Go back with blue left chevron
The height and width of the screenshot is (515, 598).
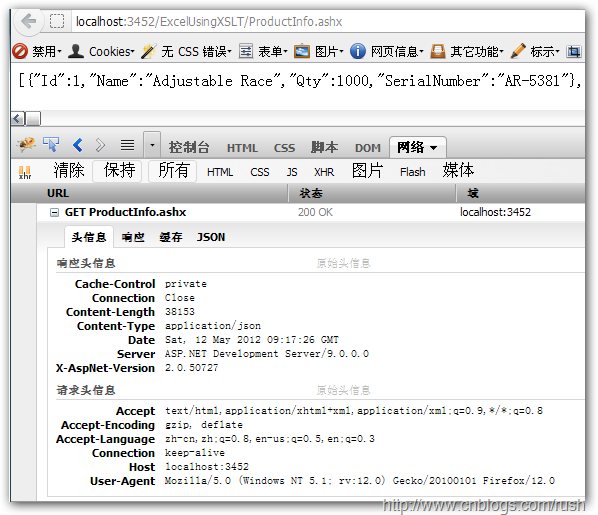click(78, 145)
